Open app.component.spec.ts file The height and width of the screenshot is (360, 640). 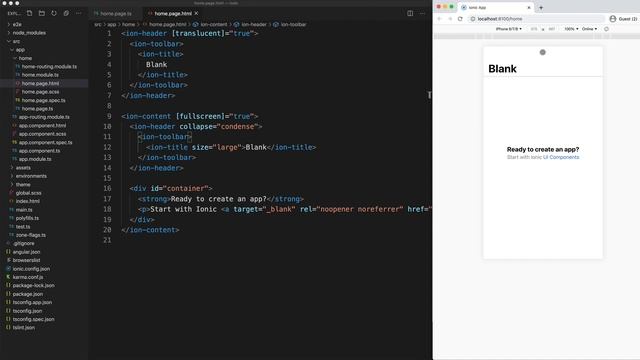point(44,142)
